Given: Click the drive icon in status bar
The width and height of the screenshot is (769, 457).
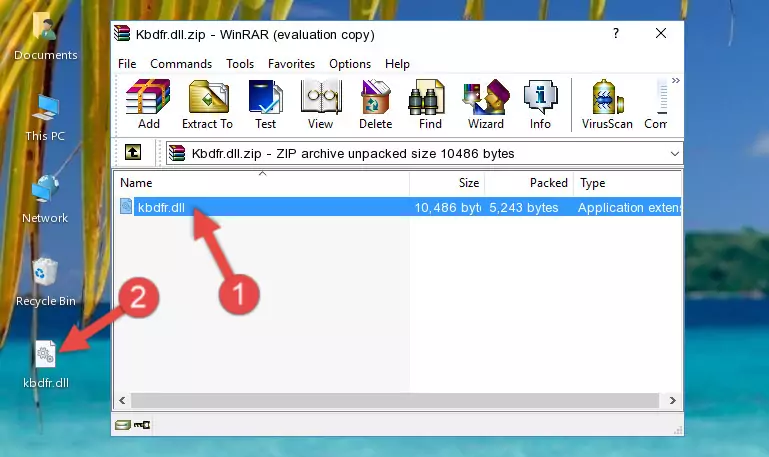Looking at the screenshot, I should point(123,425).
